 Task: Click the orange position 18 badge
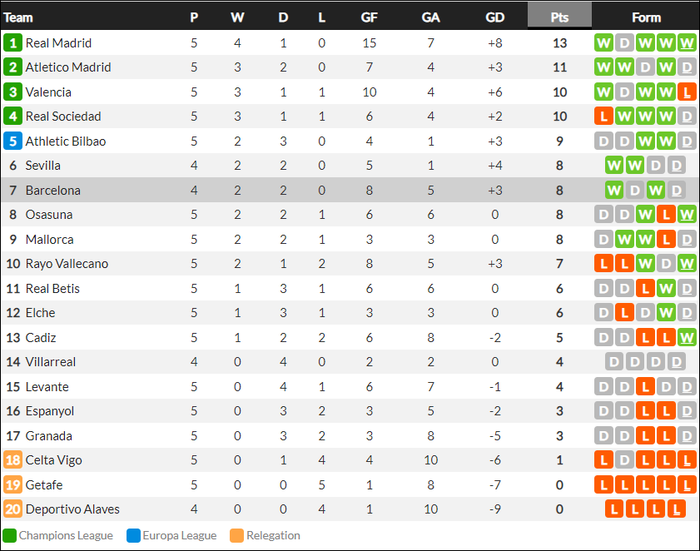point(13,460)
